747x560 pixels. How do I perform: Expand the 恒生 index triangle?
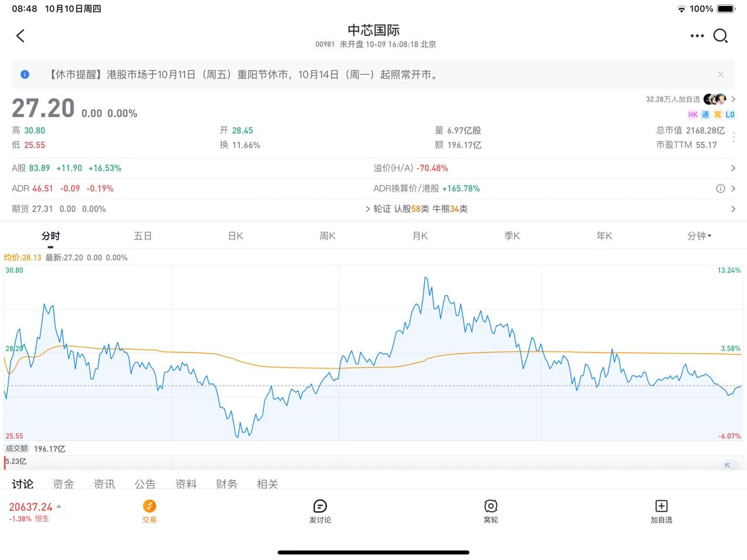point(58,506)
